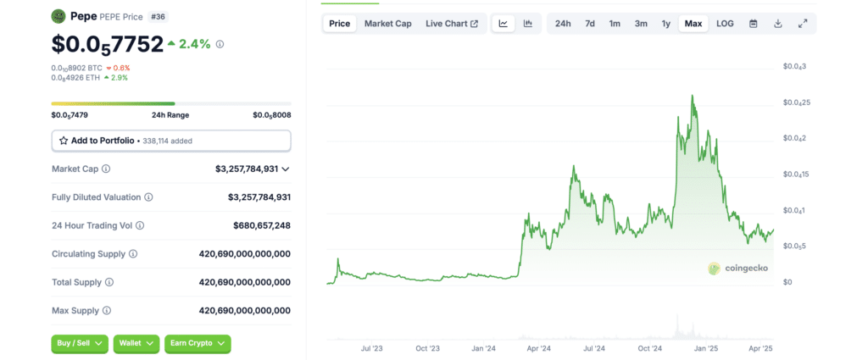Click Add to Portfolio button
868x360 pixels.
point(171,141)
